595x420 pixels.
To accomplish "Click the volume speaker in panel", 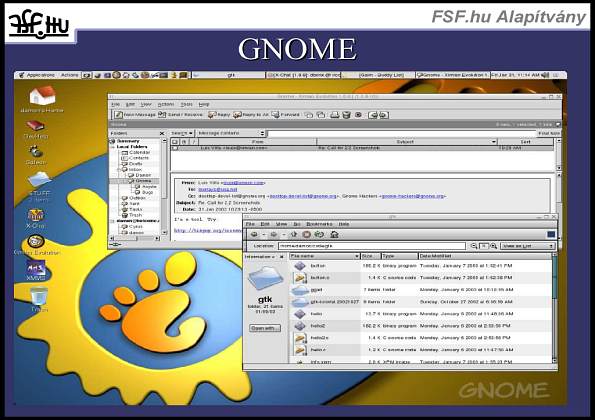I will pos(545,75).
